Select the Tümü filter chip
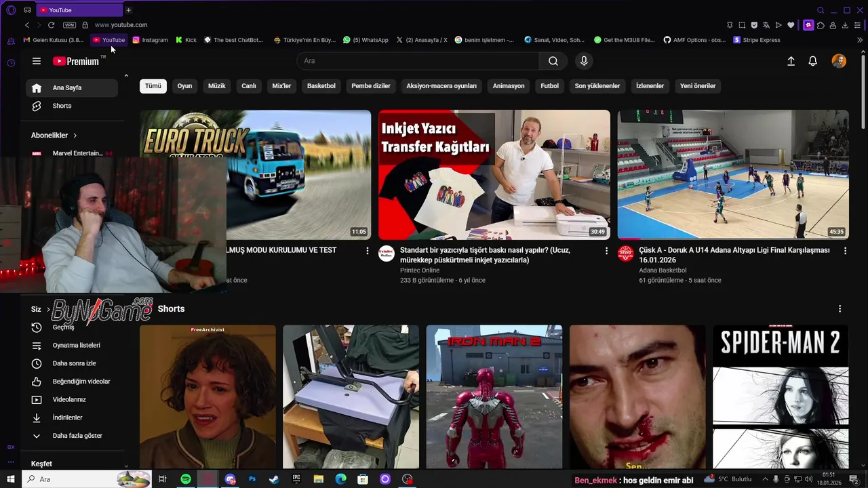Image resolution: width=868 pixels, height=488 pixels. 153,86
